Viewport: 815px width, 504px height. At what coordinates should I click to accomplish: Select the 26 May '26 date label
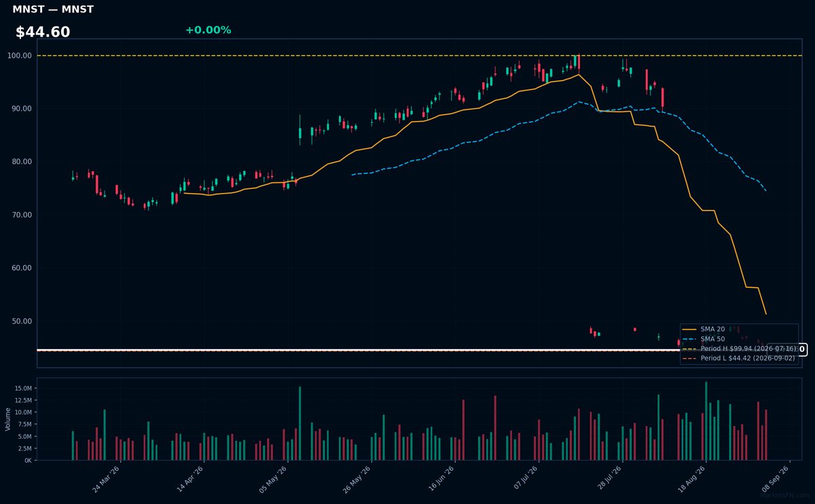[x=358, y=480]
